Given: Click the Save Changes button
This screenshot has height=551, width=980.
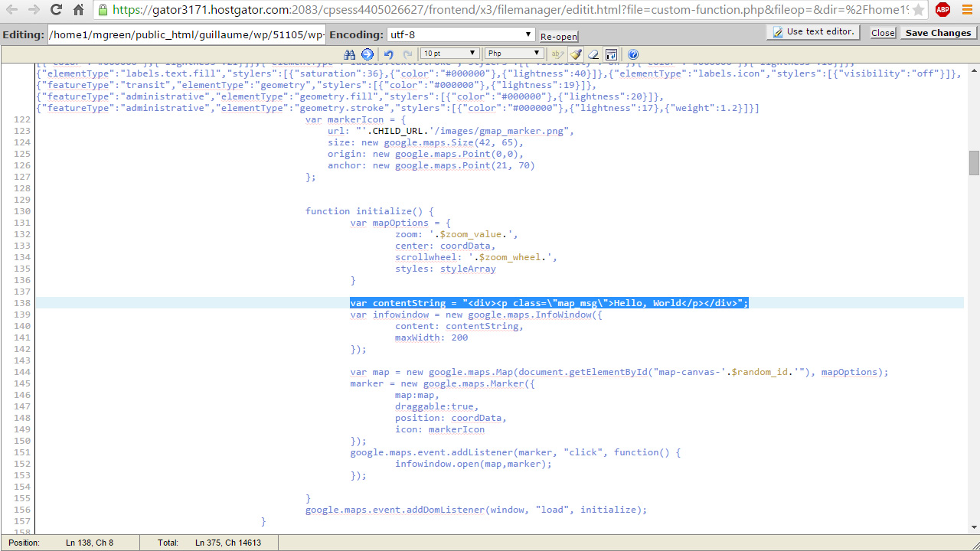Looking at the screenshot, I should pyautogui.click(x=938, y=33).
